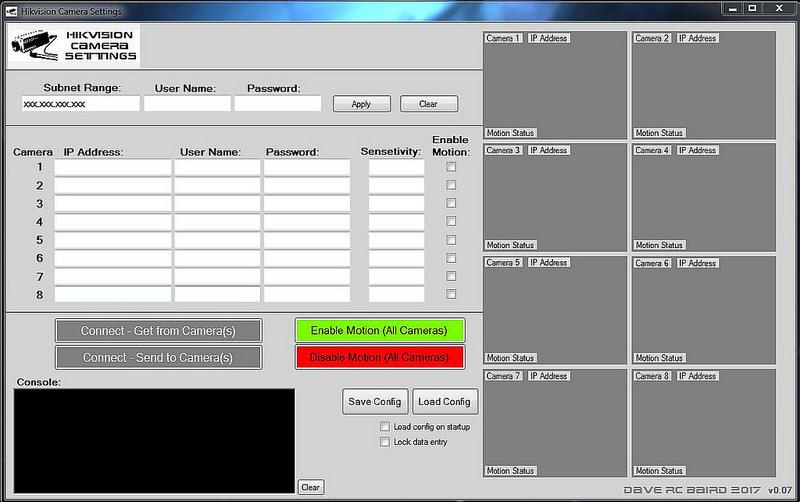This screenshot has height=502, width=800.
Task: Enable motion checkbox for camera 2
Action: pos(451,185)
